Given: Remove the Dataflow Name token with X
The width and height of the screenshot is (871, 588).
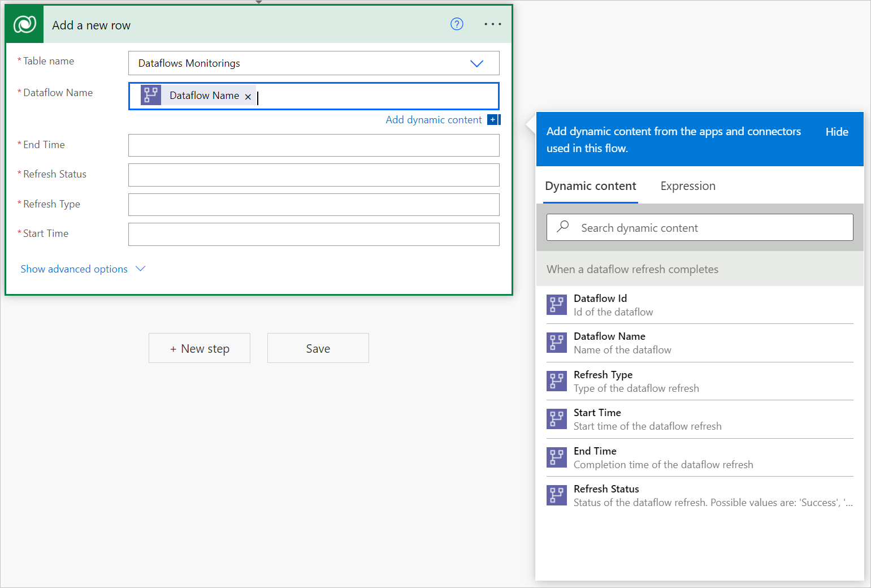Looking at the screenshot, I should 248,97.
